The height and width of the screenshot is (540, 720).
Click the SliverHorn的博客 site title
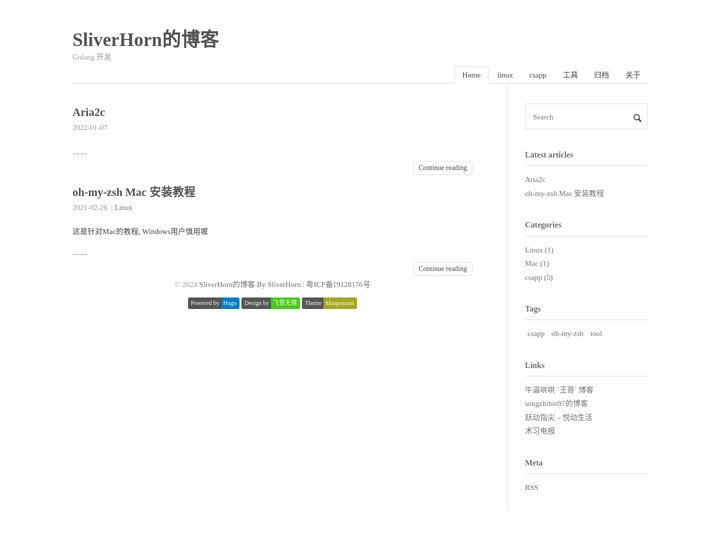point(146,39)
